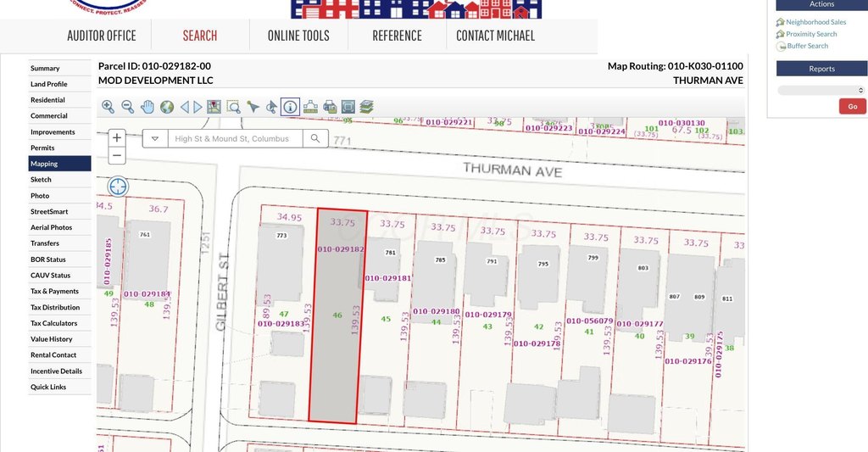The height and width of the screenshot is (452, 868).
Task: Click the print map icon
Action: pyautogui.click(x=329, y=107)
